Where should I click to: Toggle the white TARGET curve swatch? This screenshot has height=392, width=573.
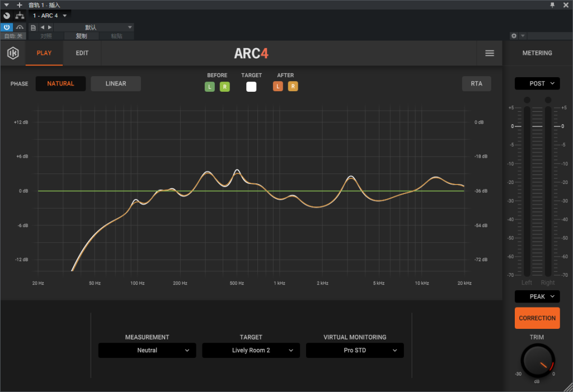pos(251,87)
